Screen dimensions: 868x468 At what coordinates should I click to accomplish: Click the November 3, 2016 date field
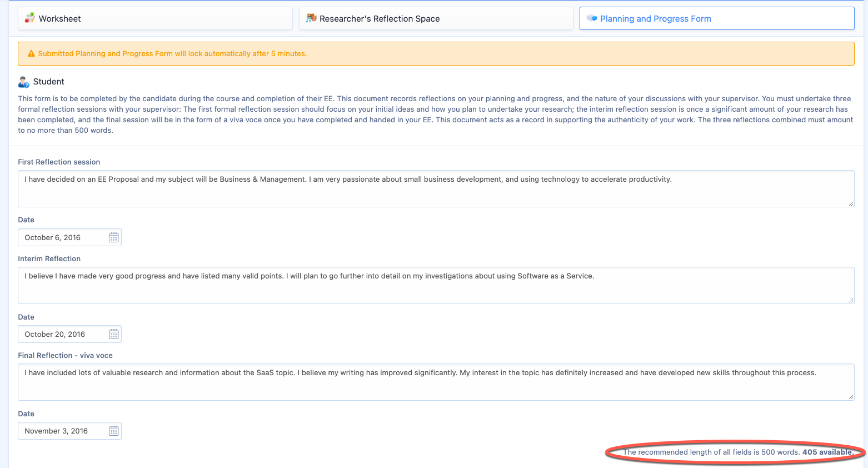(x=69, y=431)
